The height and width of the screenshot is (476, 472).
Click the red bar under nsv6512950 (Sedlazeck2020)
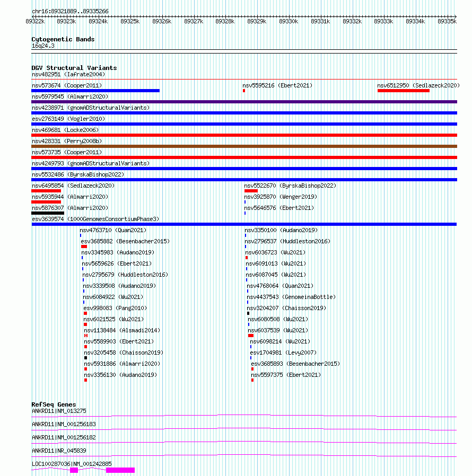(x=404, y=91)
